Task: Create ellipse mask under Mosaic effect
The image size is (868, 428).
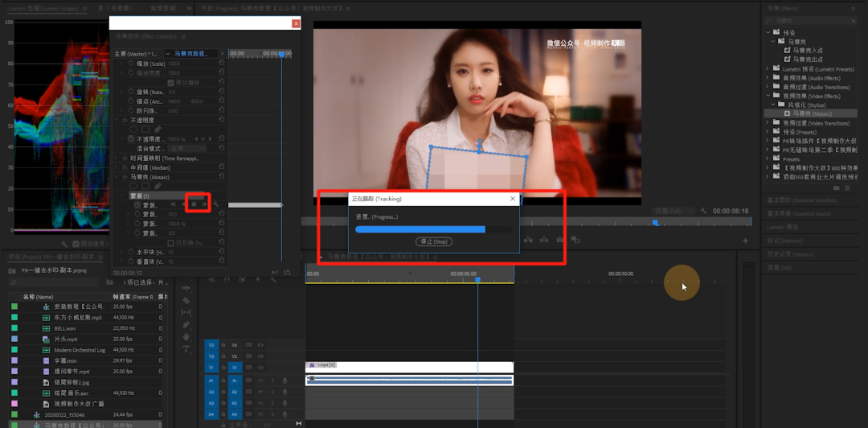Action: 133,187
